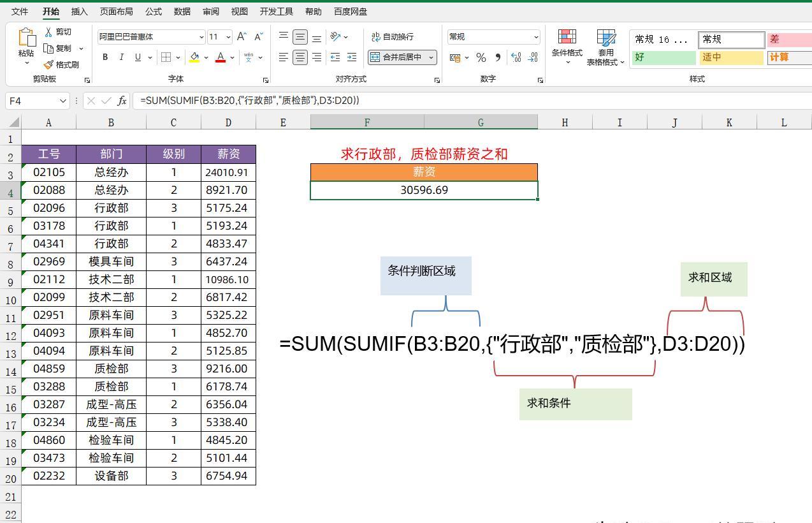
Task: Click the borders grid icon
Action: click(x=166, y=57)
